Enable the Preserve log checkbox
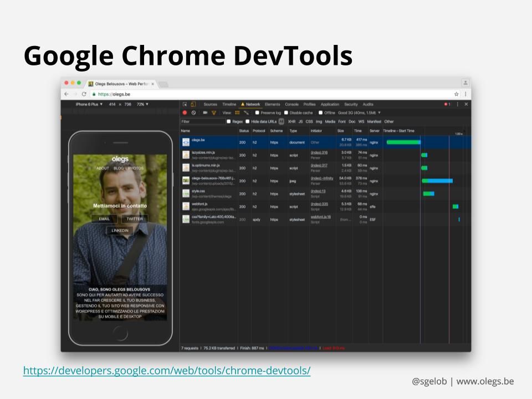532x399 pixels. pyautogui.click(x=257, y=112)
